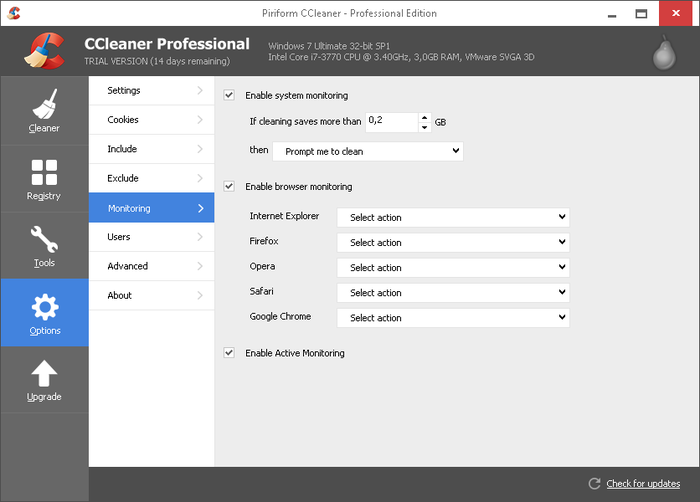This screenshot has height=502, width=700.
Task: Uncheck Enable system monitoring
Action: point(229,95)
